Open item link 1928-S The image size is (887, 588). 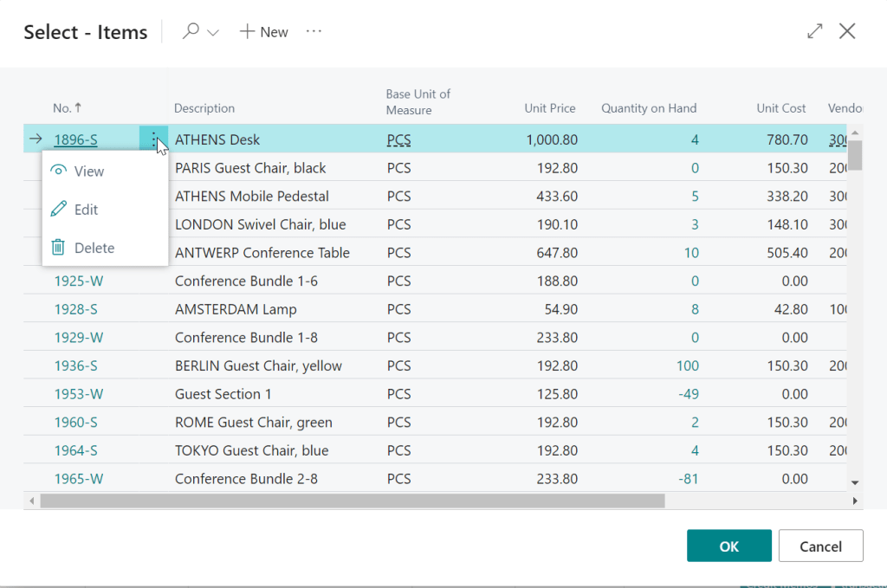[75, 309]
